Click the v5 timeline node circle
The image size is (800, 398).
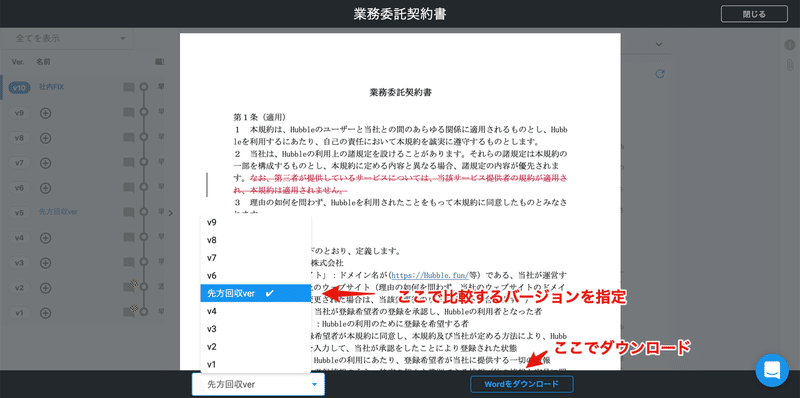point(144,212)
